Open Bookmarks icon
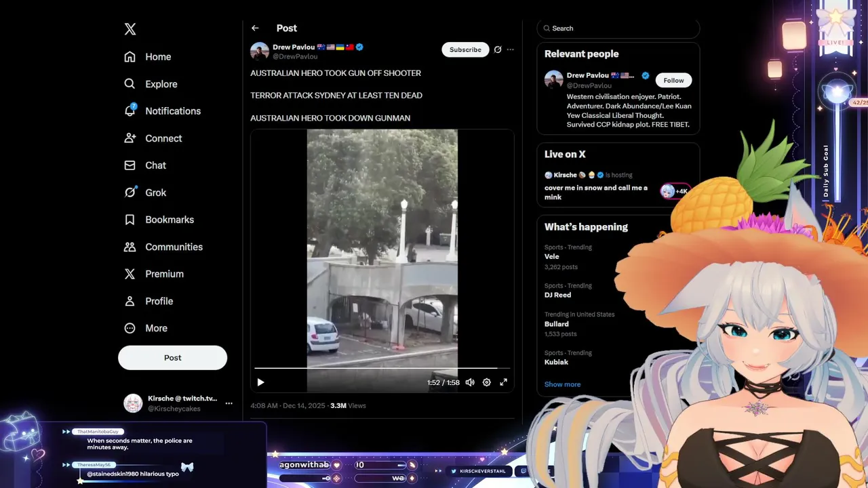Image resolution: width=868 pixels, height=488 pixels. click(x=130, y=220)
